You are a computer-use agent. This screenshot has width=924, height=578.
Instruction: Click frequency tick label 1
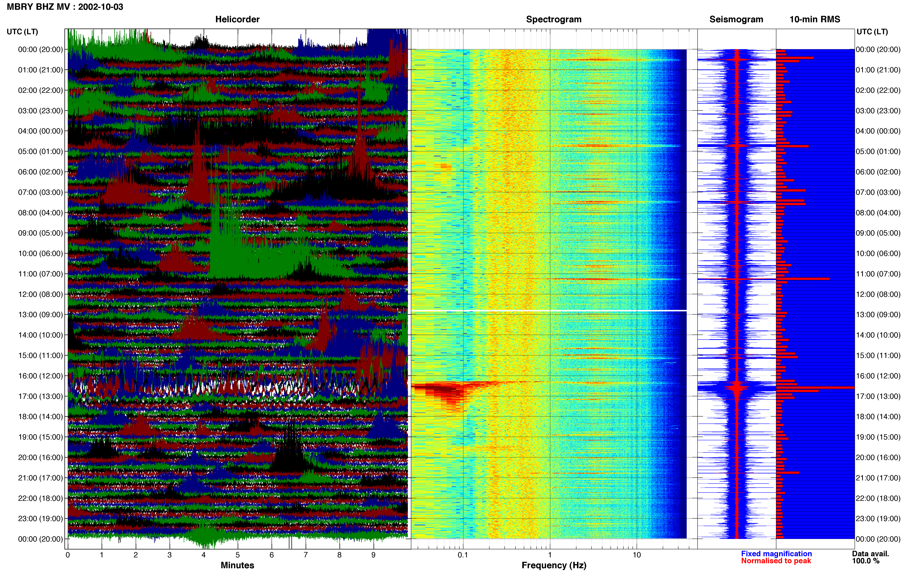coord(550,555)
